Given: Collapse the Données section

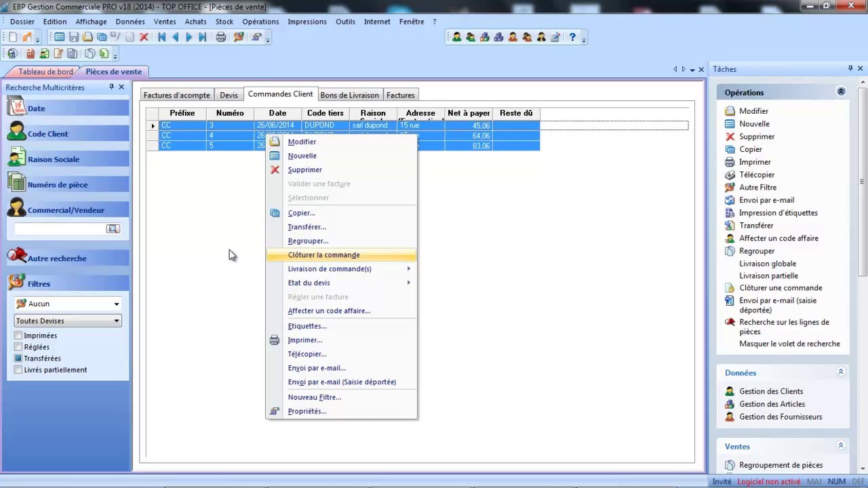Looking at the screenshot, I should tap(841, 372).
